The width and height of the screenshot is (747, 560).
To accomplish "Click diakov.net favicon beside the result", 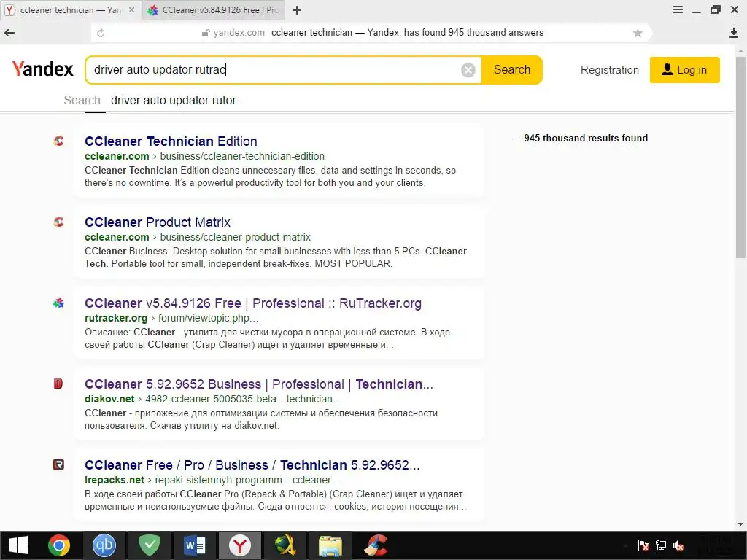I will [x=58, y=384].
